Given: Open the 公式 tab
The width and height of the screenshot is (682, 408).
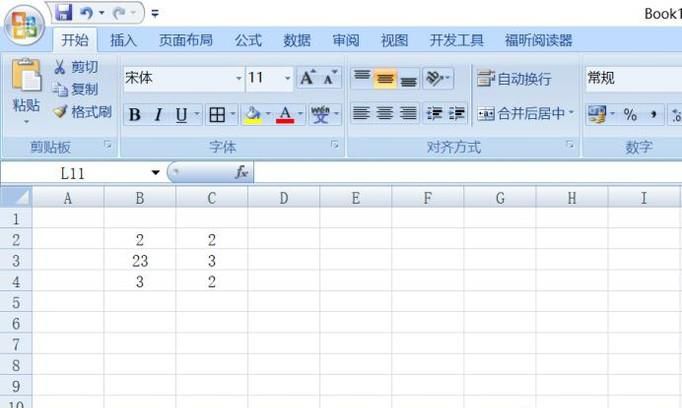Looking at the screenshot, I should click(248, 40).
